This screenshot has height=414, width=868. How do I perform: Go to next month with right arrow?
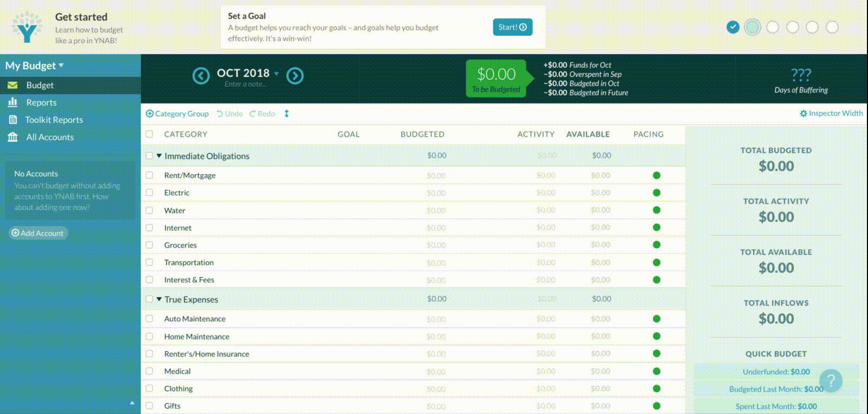295,76
